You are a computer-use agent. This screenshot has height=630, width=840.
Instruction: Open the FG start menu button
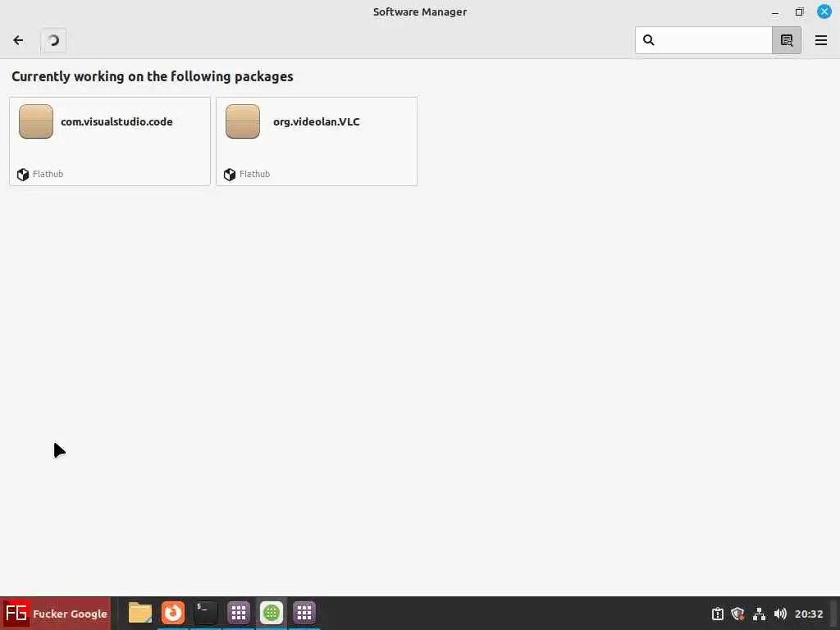(x=56, y=614)
